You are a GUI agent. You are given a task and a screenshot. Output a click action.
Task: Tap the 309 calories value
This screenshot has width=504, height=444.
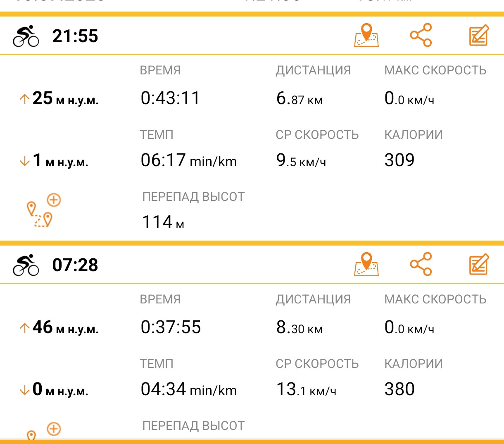pyautogui.click(x=399, y=160)
